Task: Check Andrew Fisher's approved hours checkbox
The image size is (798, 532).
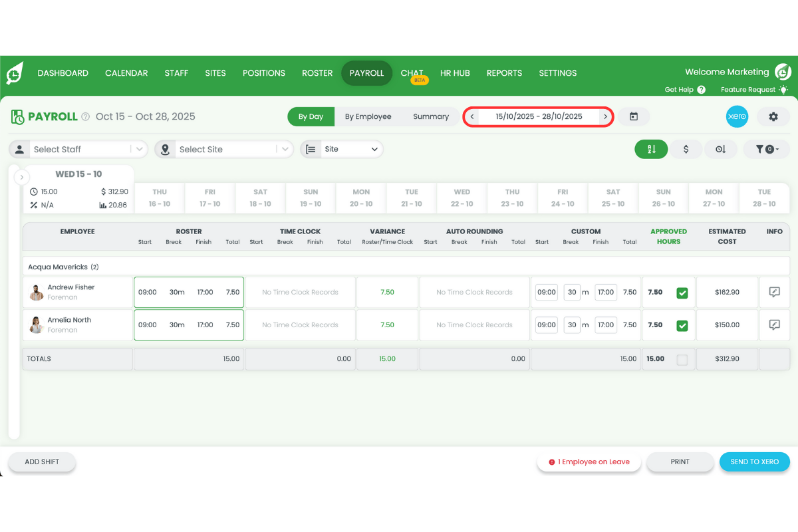Action: tap(682, 292)
